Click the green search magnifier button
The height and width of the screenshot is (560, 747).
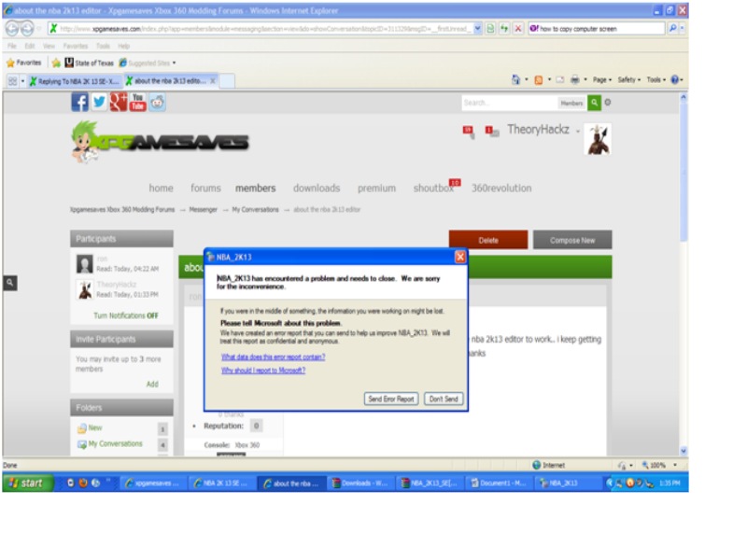tap(595, 103)
